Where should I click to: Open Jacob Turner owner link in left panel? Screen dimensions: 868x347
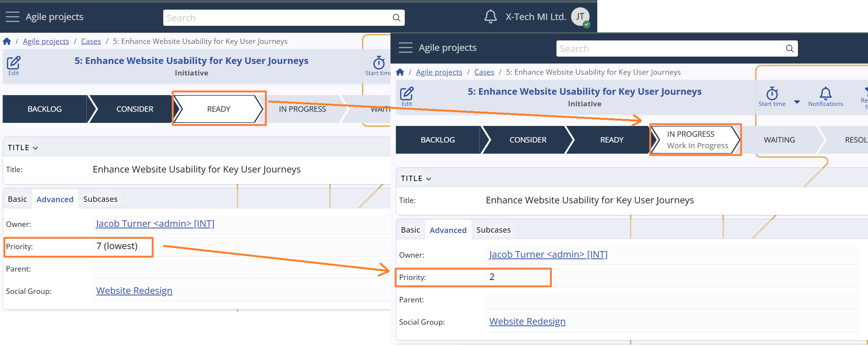(155, 224)
